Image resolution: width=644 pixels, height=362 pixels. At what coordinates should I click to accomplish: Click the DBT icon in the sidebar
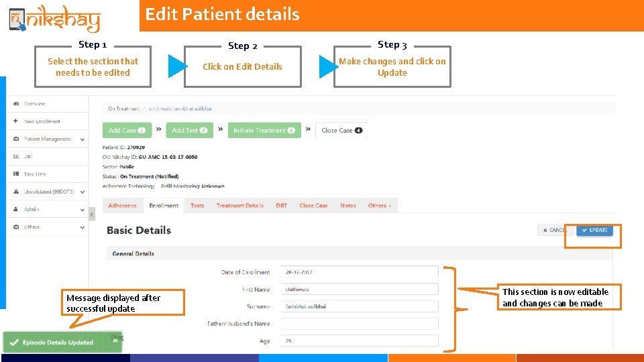(15, 157)
